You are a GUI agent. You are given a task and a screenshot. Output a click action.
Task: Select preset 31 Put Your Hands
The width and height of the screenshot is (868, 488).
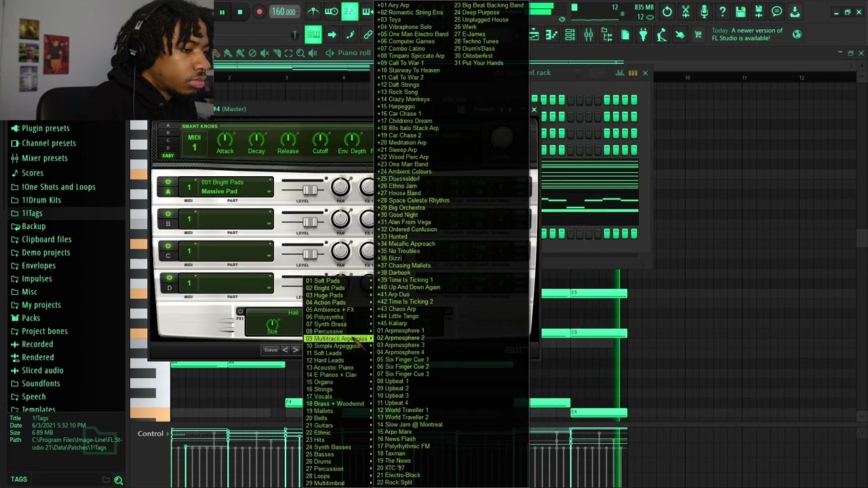pyautogui.click(x=479, y=63)
